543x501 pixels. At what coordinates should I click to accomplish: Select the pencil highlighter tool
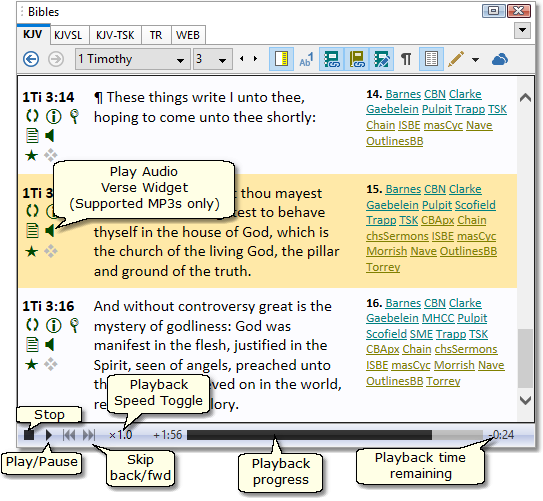coord(456,59)
